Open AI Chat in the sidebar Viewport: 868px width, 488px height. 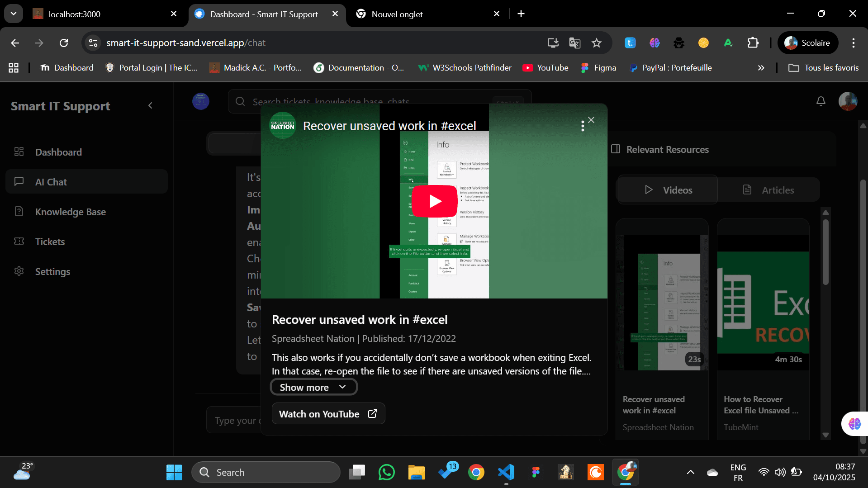click(86, 182)
